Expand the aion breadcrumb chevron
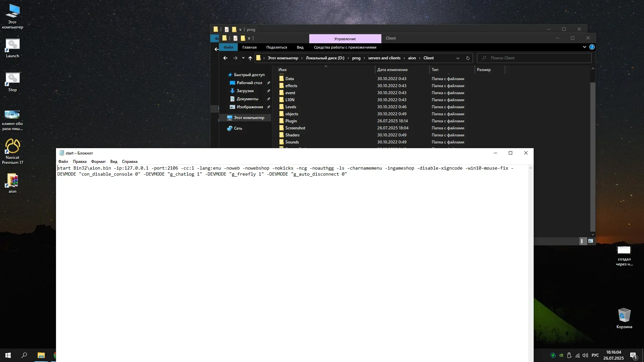The height and width of the screenshot is (362, 644). [x=420, y=58]
